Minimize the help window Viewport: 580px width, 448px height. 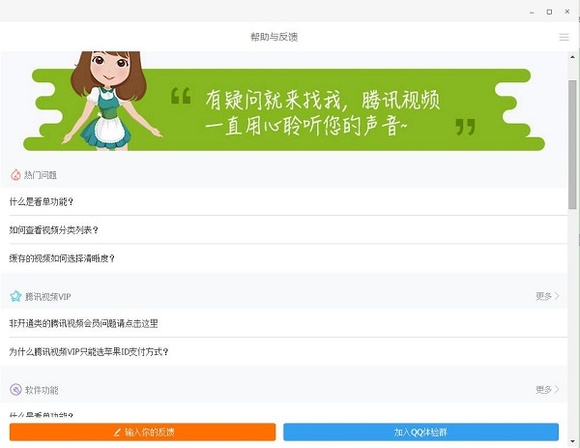point(532,12)
